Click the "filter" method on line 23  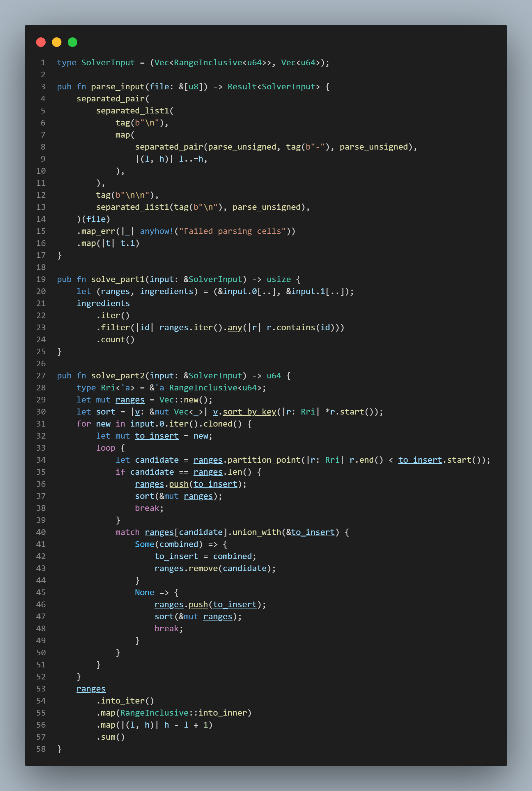click(115, 327)
